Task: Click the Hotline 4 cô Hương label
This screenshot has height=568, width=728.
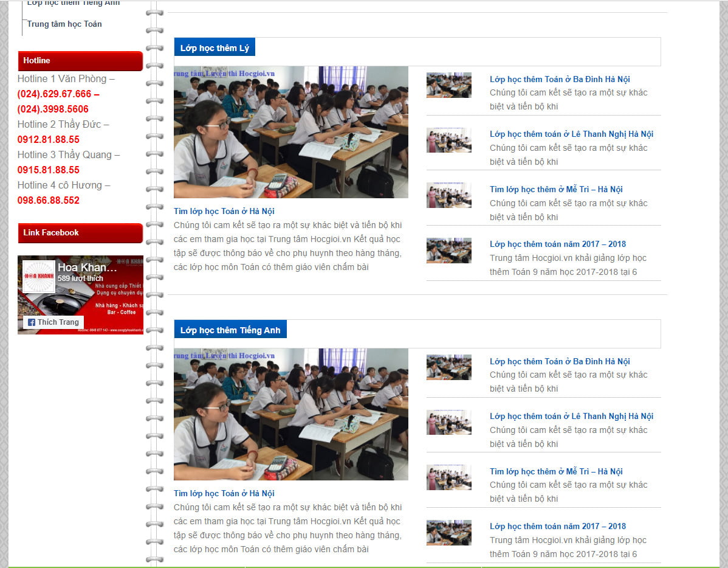Action: [64, 185]
